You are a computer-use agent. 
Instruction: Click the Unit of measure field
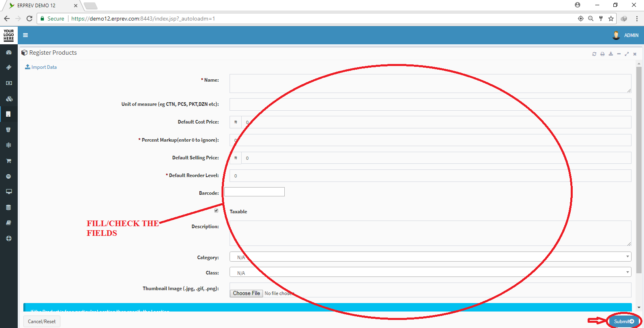click(430, 104)
